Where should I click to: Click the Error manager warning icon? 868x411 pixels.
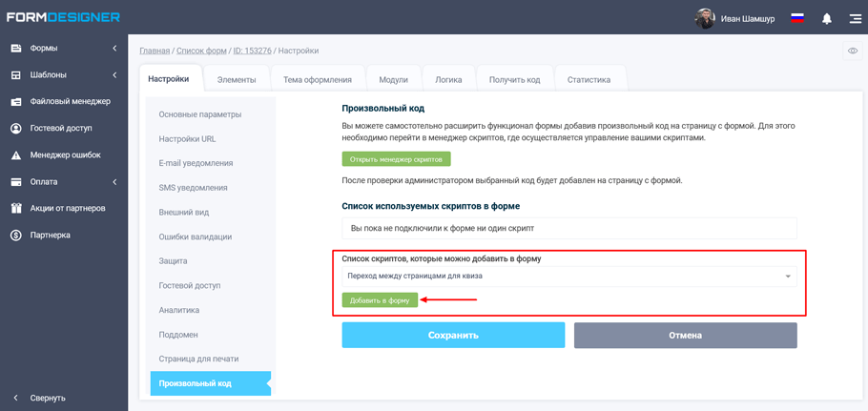pyautogui.click(x=16, y=154)
